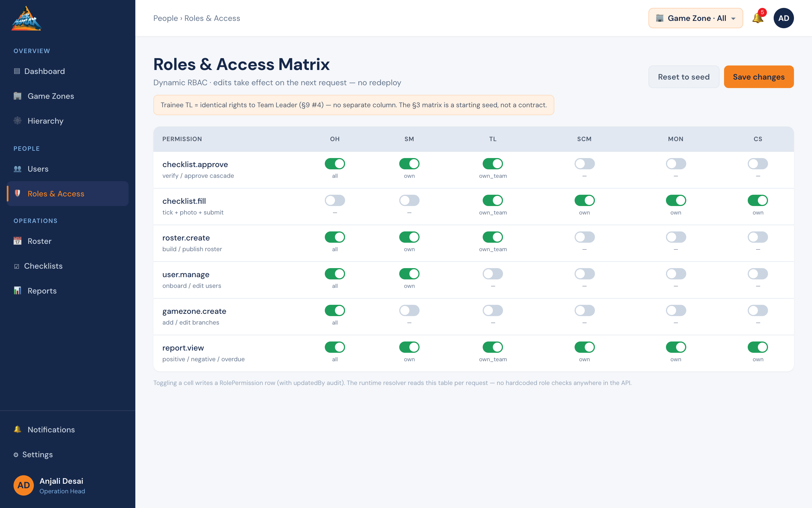Click the gamezone.create permission name
Viewport: 812px width, 508px height.
click(194, 311)
